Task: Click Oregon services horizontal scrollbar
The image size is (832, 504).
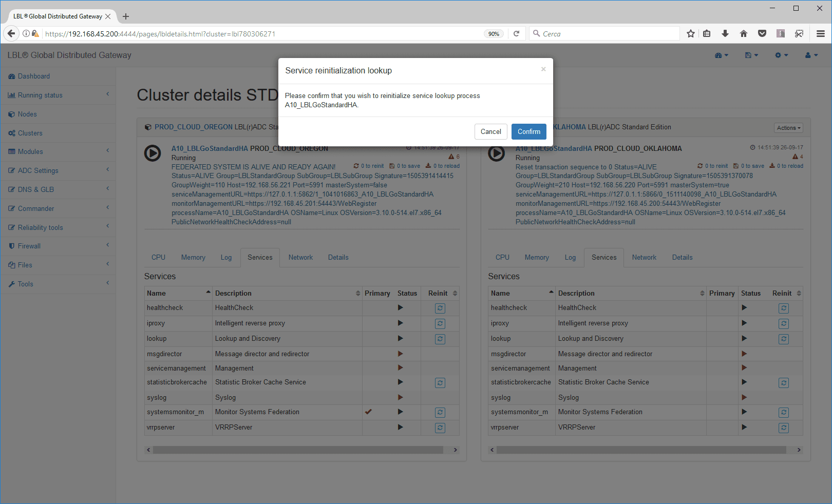Action: pos(298,450)
